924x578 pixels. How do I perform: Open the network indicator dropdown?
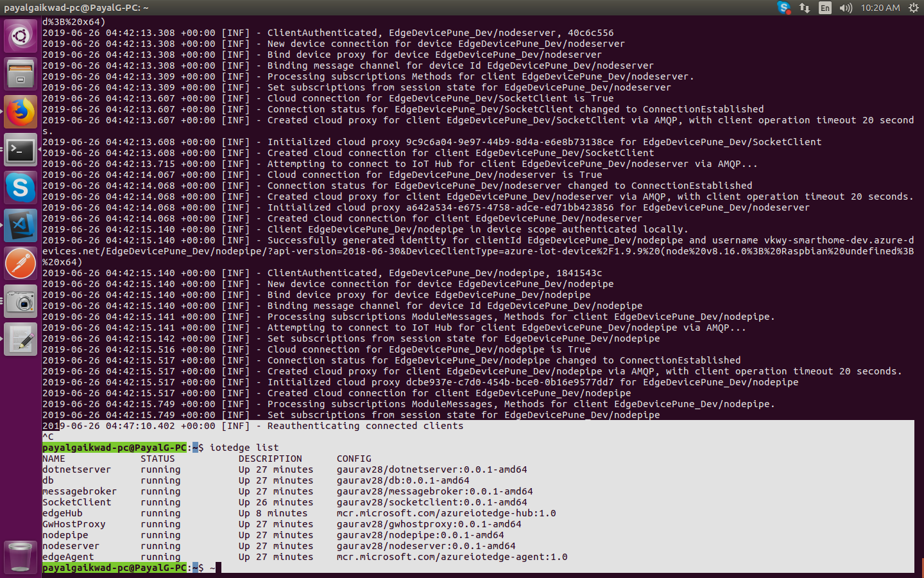point(805,8)
